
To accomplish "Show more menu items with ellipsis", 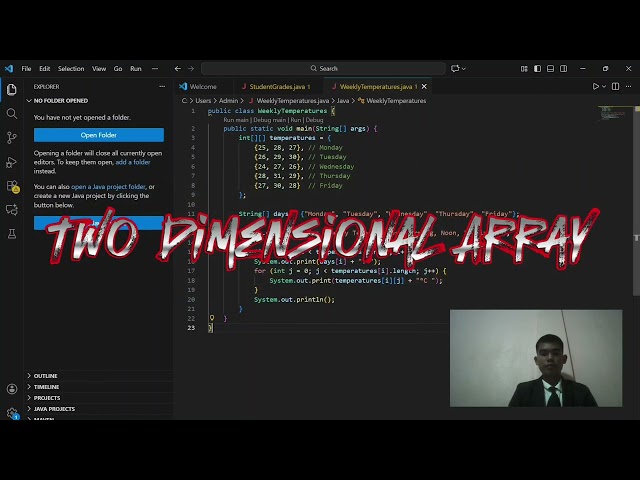I will tap(155, 69).
